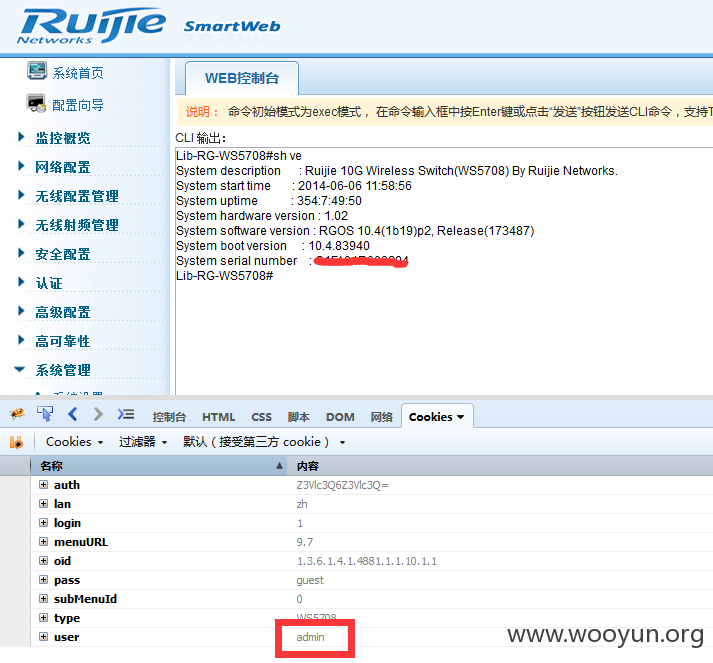Click the oid value 1.3.6.1.4.1.4881.1.1.10.1.1
Screen dimensions: 713x663
[x=367, y=561]
